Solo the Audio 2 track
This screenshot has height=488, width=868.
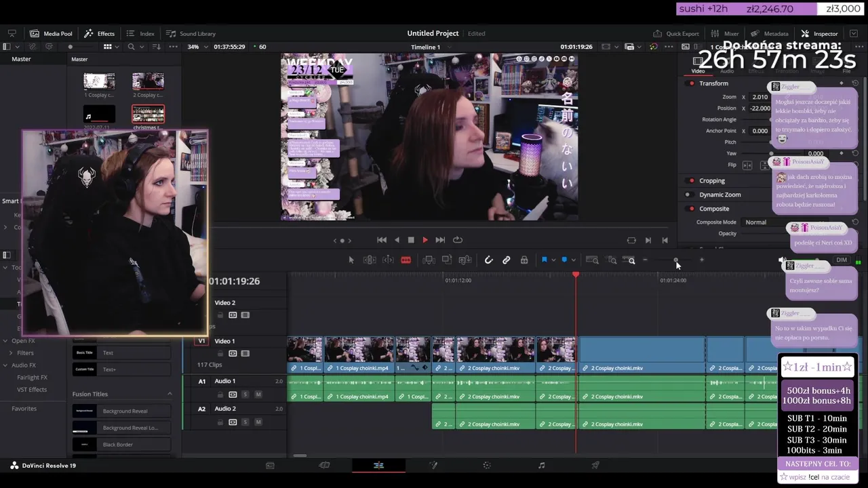[x=245, y=422]
